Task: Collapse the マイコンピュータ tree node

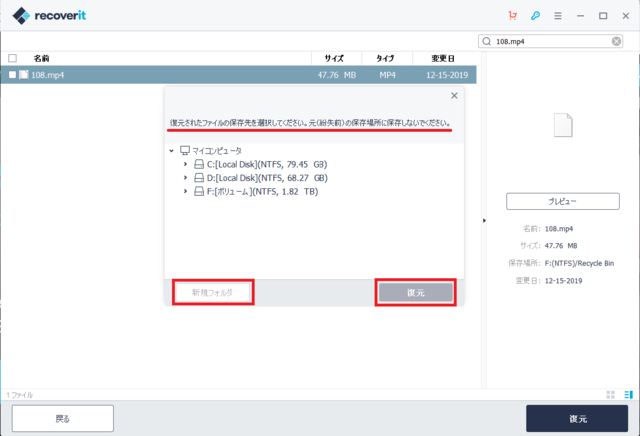Action: 172,151
